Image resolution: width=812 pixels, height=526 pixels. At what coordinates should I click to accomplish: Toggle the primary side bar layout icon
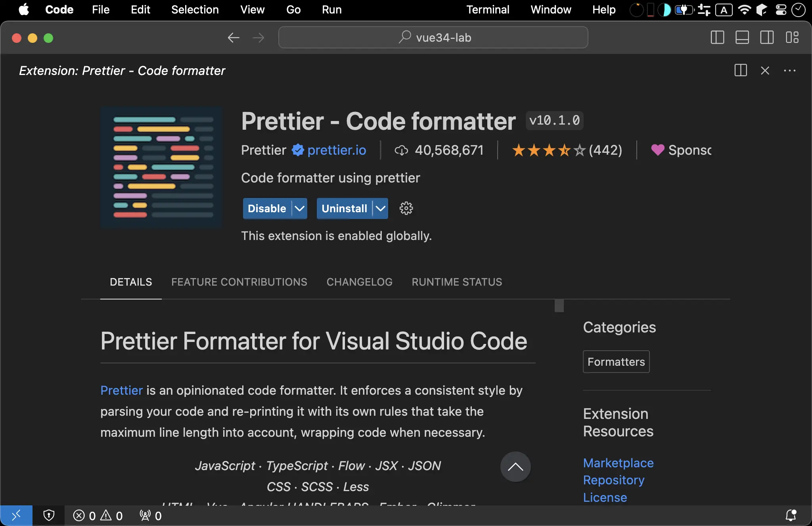point(717,38)
